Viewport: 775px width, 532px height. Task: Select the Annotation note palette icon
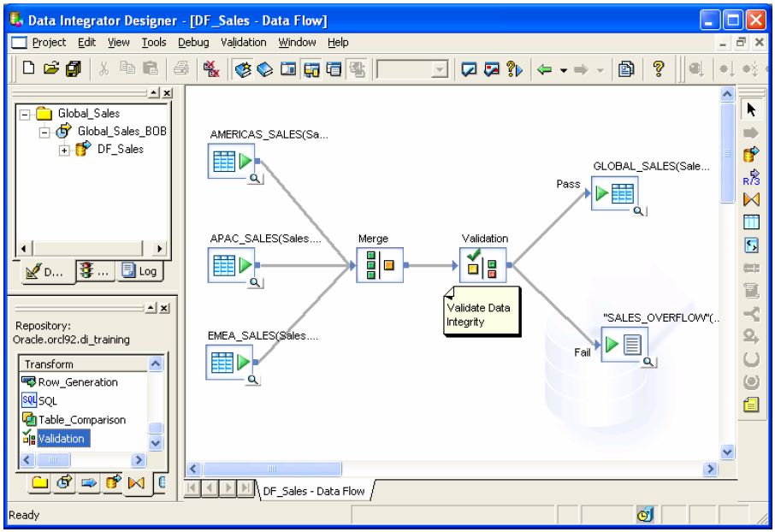point(751,405)
